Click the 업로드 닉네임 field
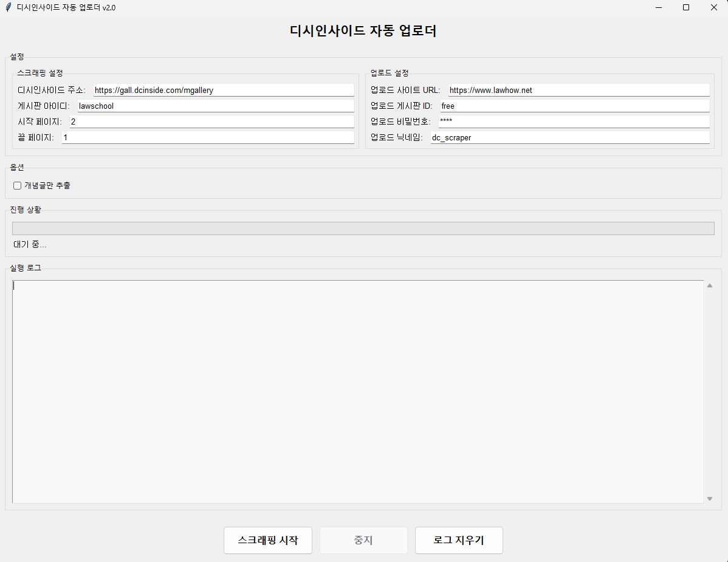This screenshot has height=562, width=728. (x=569, y=137)
